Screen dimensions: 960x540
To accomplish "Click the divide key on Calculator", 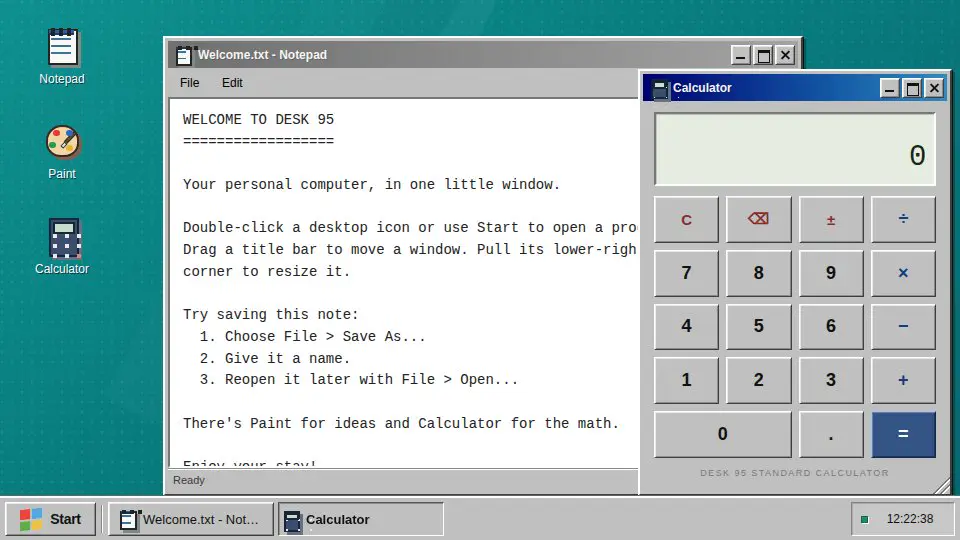I will [x=903, y=219].
